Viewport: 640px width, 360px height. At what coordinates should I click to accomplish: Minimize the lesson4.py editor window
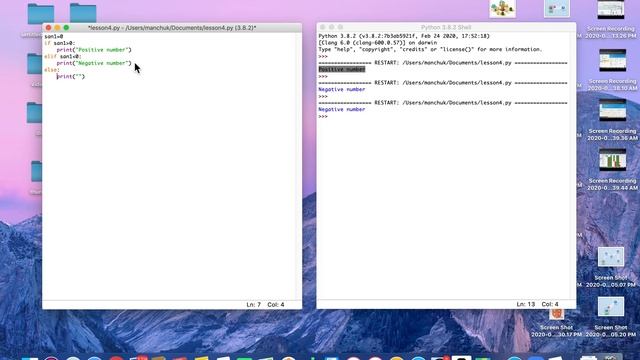click(x=57, y=27)
